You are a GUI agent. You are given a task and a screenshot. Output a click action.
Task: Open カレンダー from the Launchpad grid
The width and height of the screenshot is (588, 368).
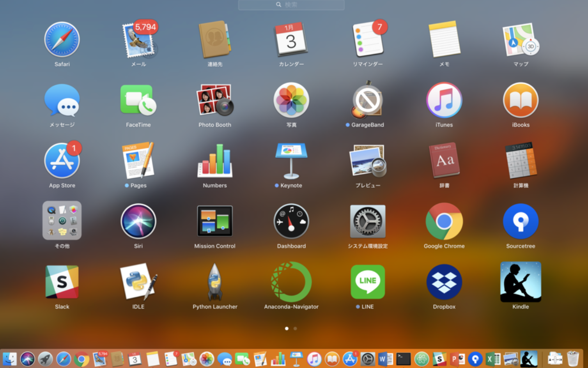click(x=291, y=40)
